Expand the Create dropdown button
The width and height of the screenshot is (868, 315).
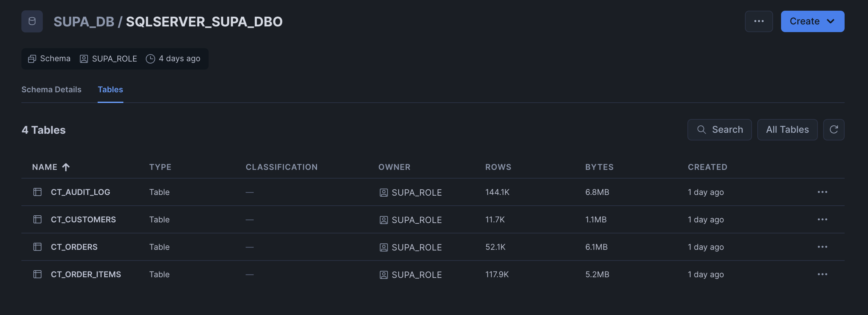tap(812, 21)
